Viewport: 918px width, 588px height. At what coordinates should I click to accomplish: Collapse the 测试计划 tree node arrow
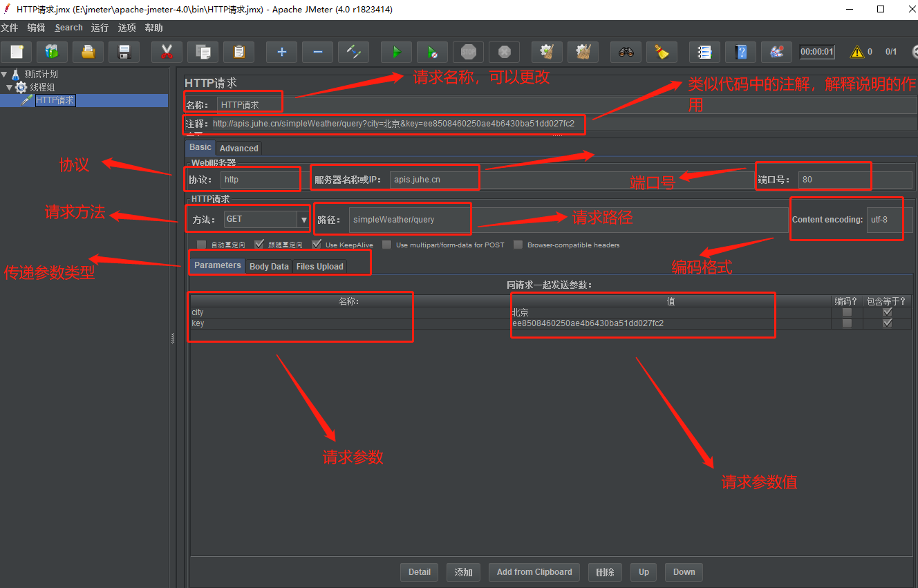point(4,74)
